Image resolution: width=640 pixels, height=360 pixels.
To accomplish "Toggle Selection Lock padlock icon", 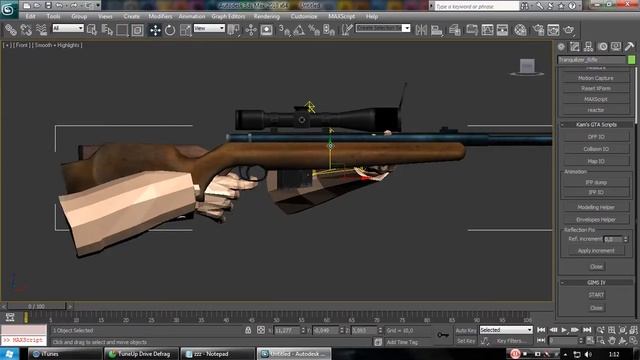I will (x=248, y=330).
